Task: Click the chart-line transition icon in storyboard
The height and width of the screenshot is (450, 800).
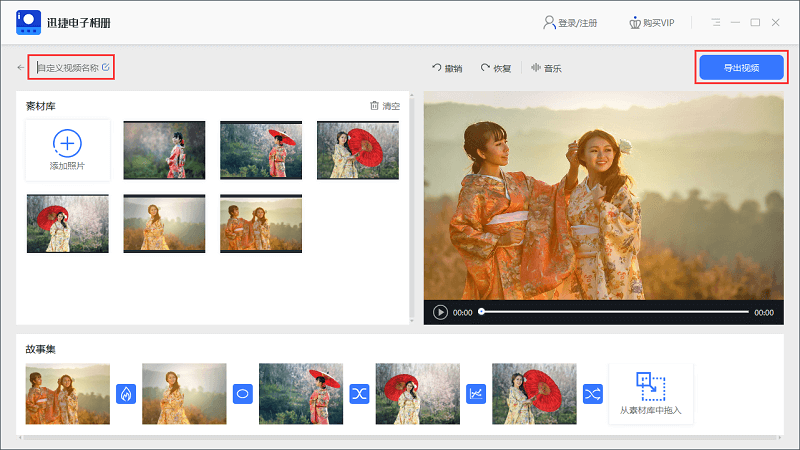Action: [x=476, y=394]
